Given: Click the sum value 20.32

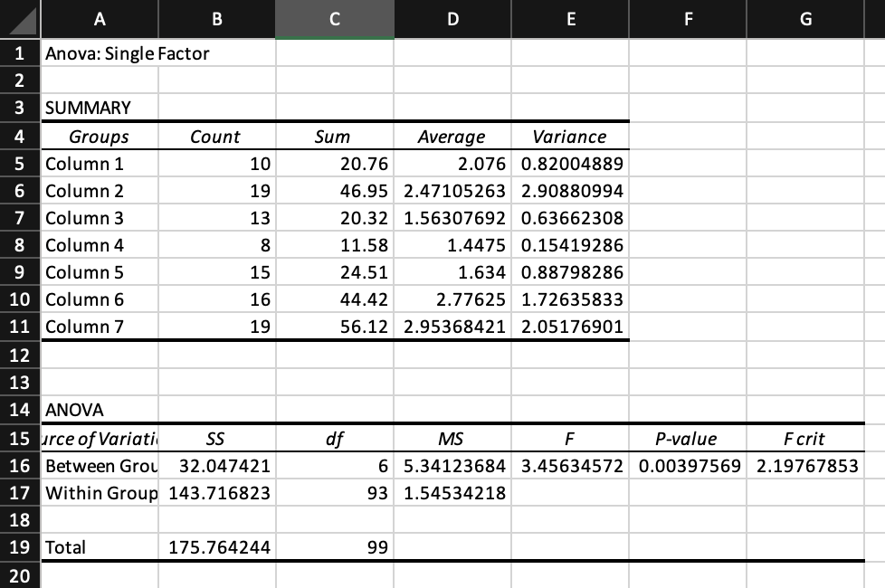Looking at the screenshot, I should click(335, 218).
